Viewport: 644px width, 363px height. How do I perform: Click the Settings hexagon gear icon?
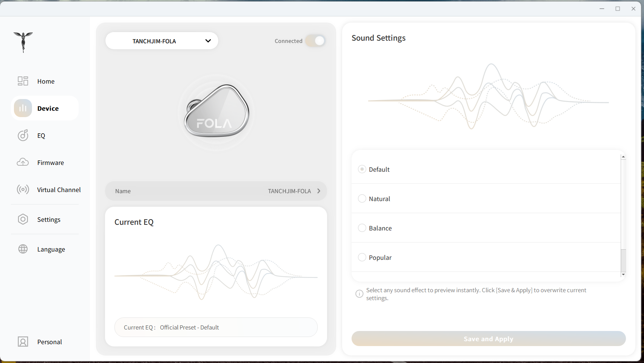23,219
